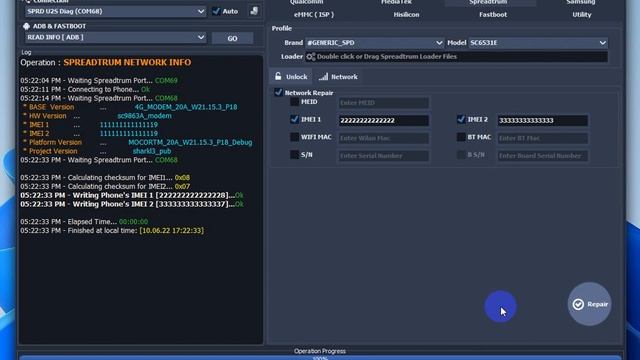640x360 pixels.
Task: Select the Spreadtrum tab
Action: [488, 2]
